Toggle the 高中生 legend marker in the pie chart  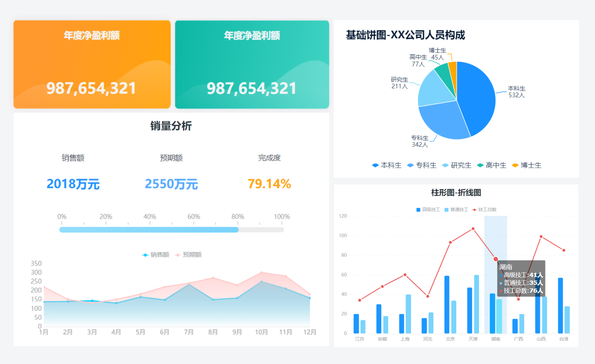pyautogui.click(x=480, y=165)
